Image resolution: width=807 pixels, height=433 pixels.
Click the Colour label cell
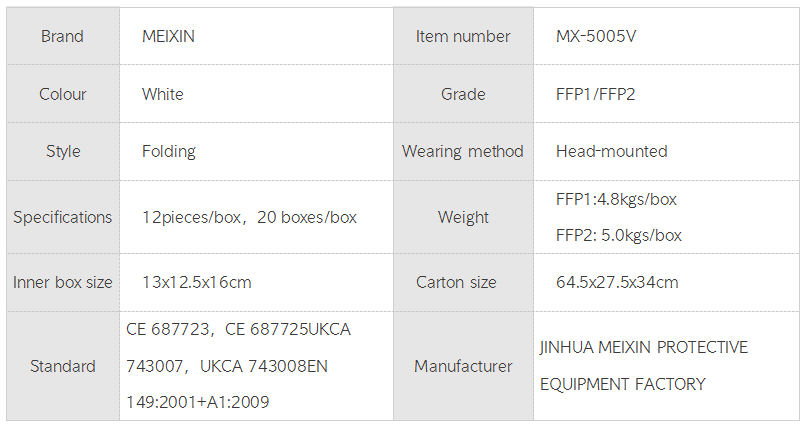pyautogui.click(x=62, y=95)
